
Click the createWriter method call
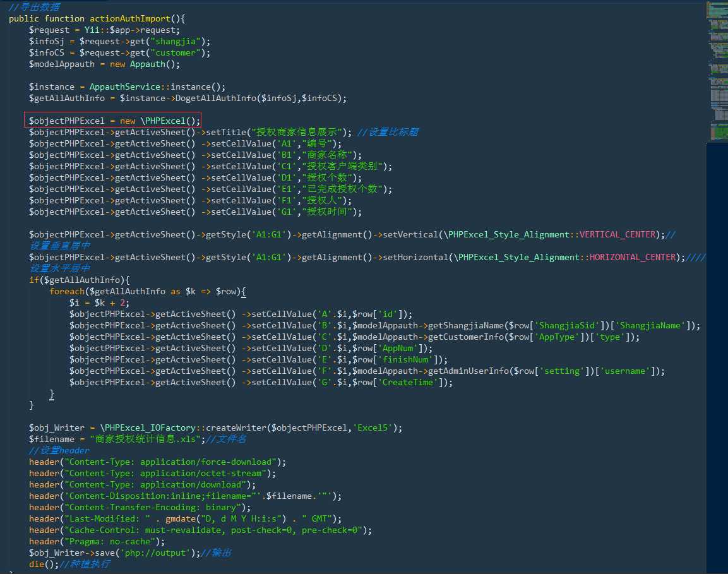[x=236, y=428]
